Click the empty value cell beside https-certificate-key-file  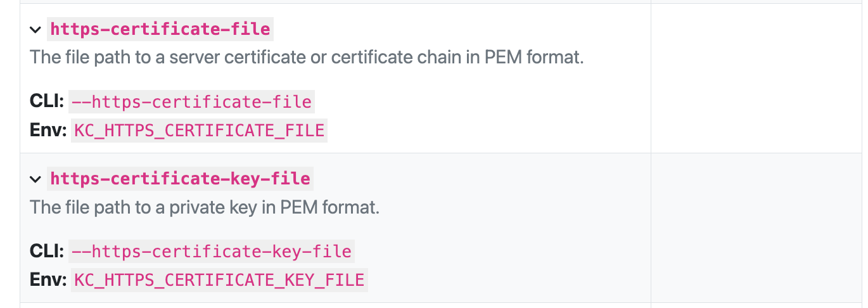pos(757,228)
